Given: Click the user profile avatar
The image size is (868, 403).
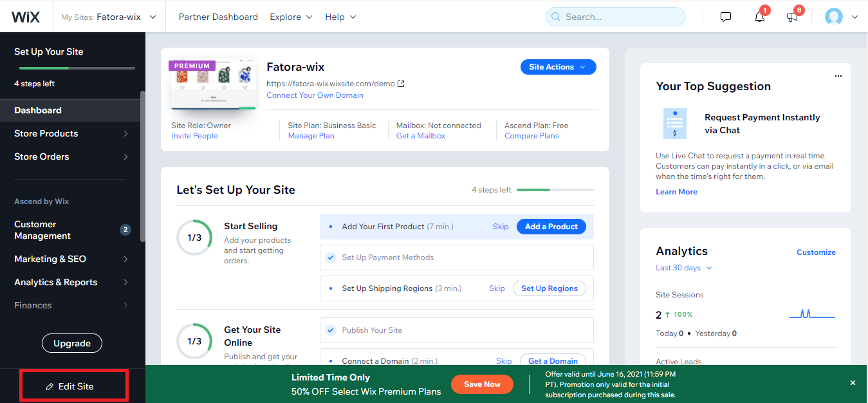Looking at the screenshot, I should 834,17.
